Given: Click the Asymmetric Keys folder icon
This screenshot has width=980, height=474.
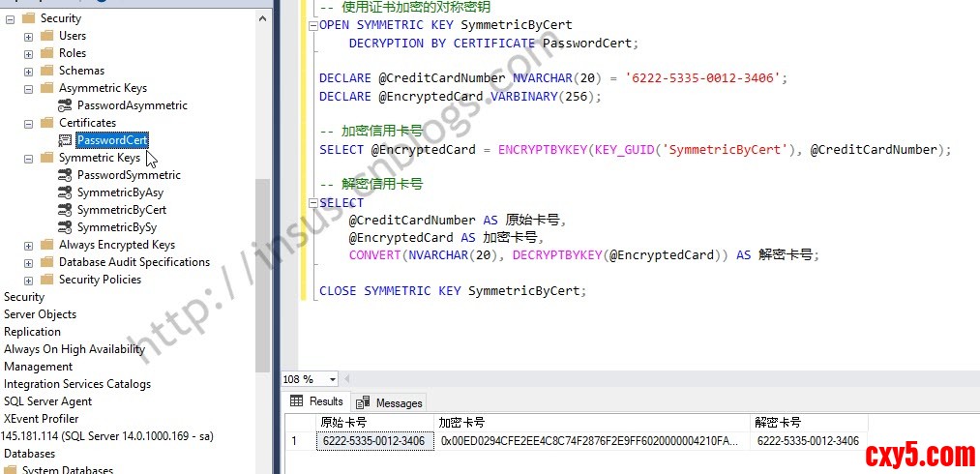Looking at the screenshot, I should coord(46,88).
